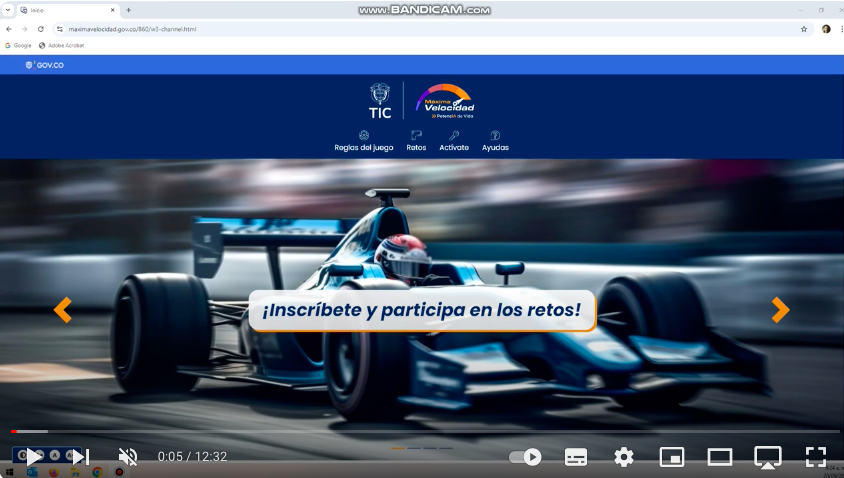Open the Retos menu item
844x478 pixels.
(416, 141)
